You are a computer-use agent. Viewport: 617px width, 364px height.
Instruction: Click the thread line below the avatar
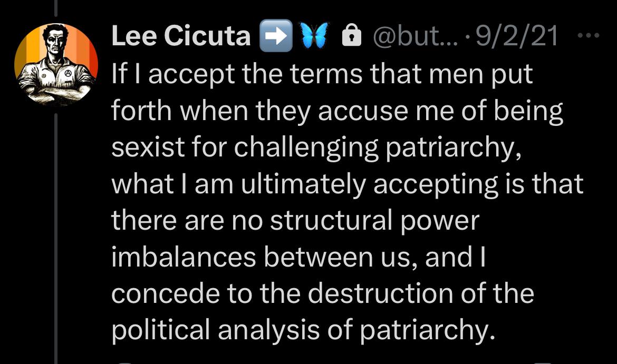[56, 237]
